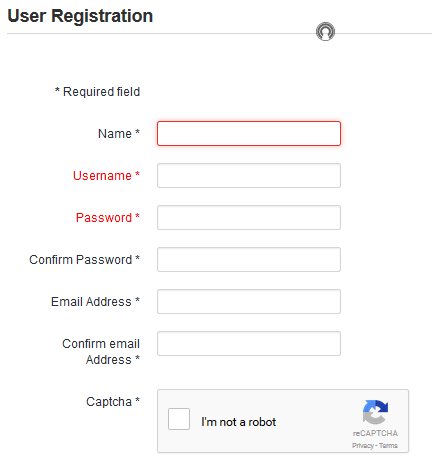Open the reCAPTCHA Privacy link
Image resolution: width=432 pixels, height=466 pixels.
363,446
